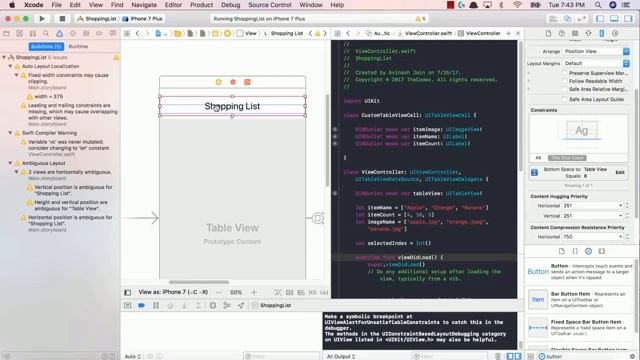This screenshot has height=360, width=640.
Task: Click the view controller yellow circle icon
Action: click(218, 82)
